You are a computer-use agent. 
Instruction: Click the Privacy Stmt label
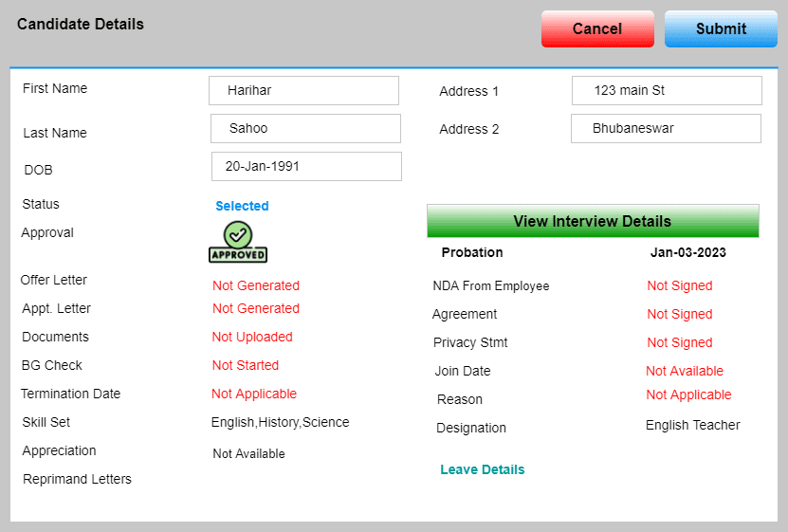coord(470,342)
